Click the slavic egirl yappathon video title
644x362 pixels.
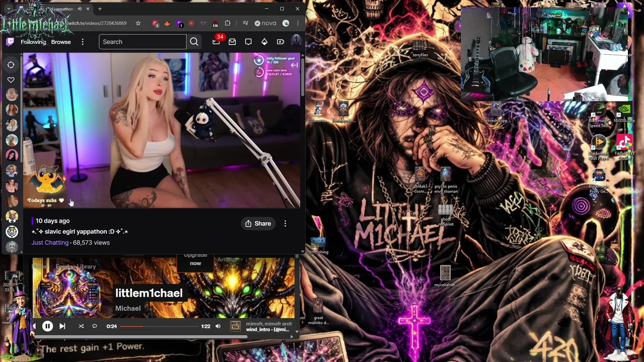click(79, 231)
